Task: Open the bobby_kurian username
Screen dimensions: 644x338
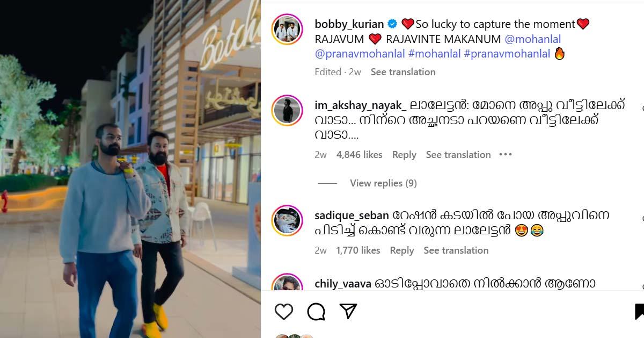Action: (349, 24)
